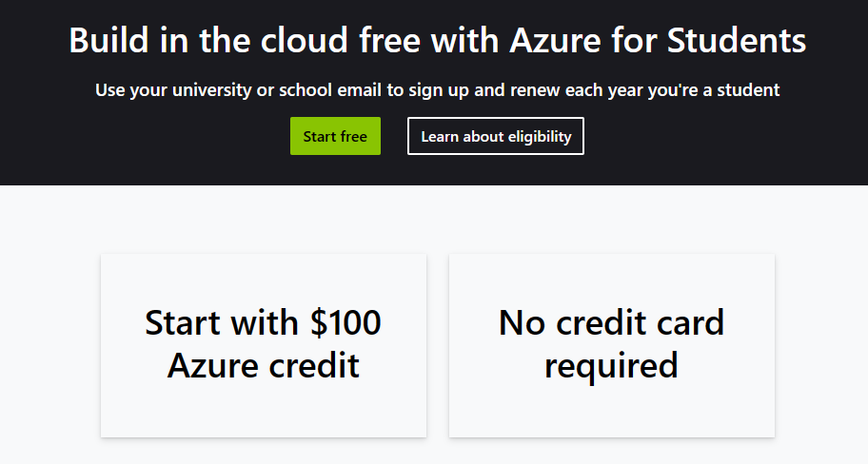The width and height of the screenshot is (868, 464).
Task: Click the word "free" in the headline
Action: [x=389, y=40]
